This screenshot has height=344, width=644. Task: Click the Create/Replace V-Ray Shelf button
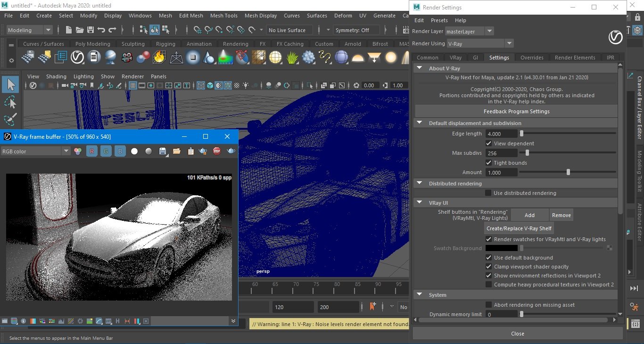click(x=519, y=228)
